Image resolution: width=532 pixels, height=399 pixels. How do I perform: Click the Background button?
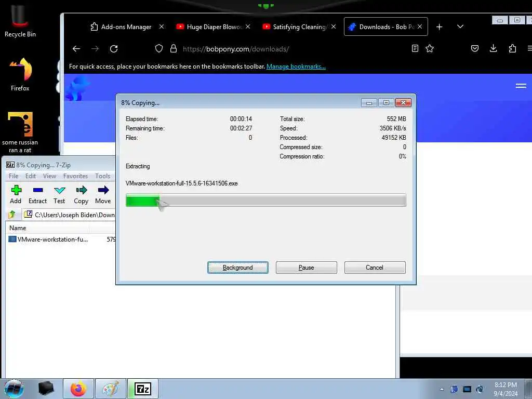tap(238, 268)
